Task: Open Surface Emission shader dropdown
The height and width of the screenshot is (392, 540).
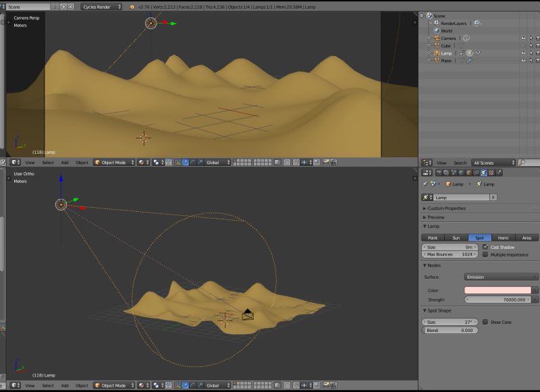Action: pos(501,277)
